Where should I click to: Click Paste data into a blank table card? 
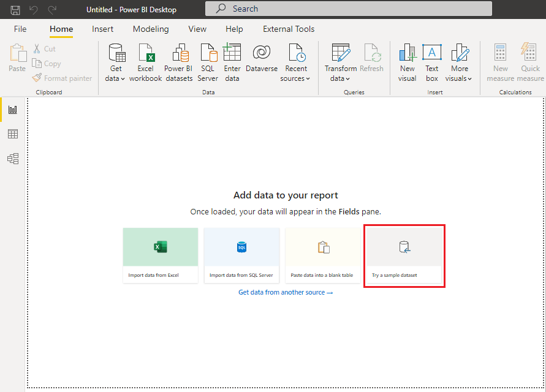tap(323, 255)
